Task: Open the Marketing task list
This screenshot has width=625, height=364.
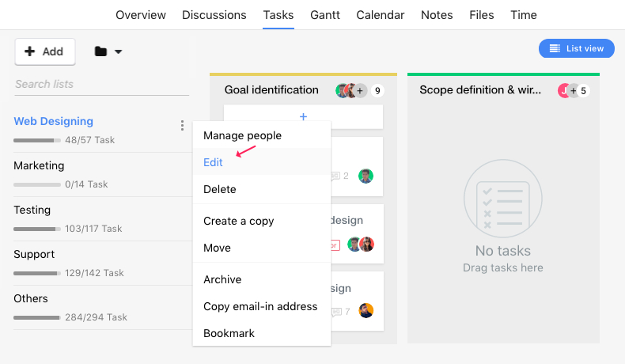Action: point(39,165)
